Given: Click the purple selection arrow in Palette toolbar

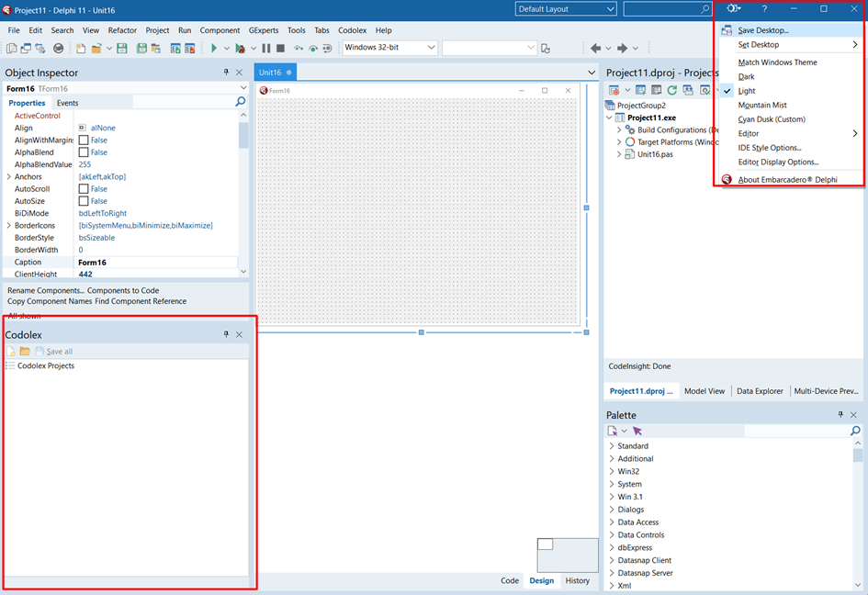Looking at the screenshot, I should (637, 431).
